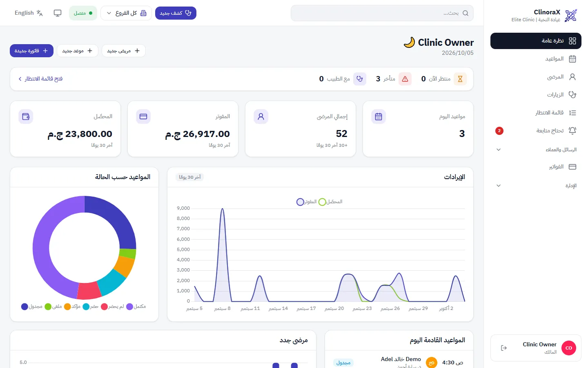The image size is (588, 368).
Task: Click the green متصل status badge
Action: coord(83,13)
